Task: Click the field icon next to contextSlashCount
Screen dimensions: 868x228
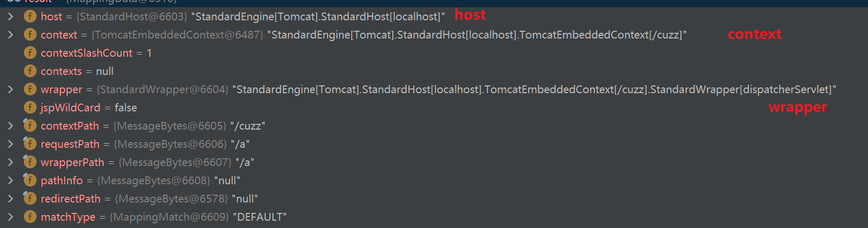Action: pos(30,53)
